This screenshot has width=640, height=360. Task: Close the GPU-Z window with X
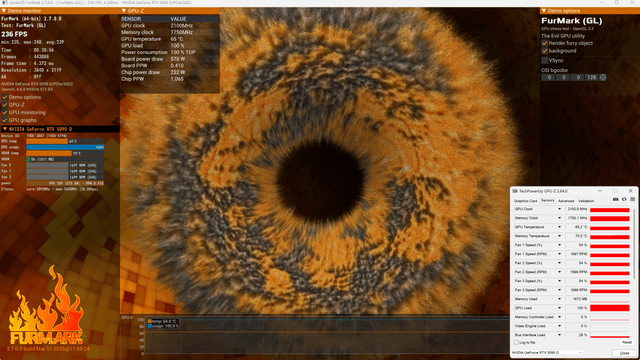coord(631,191)
